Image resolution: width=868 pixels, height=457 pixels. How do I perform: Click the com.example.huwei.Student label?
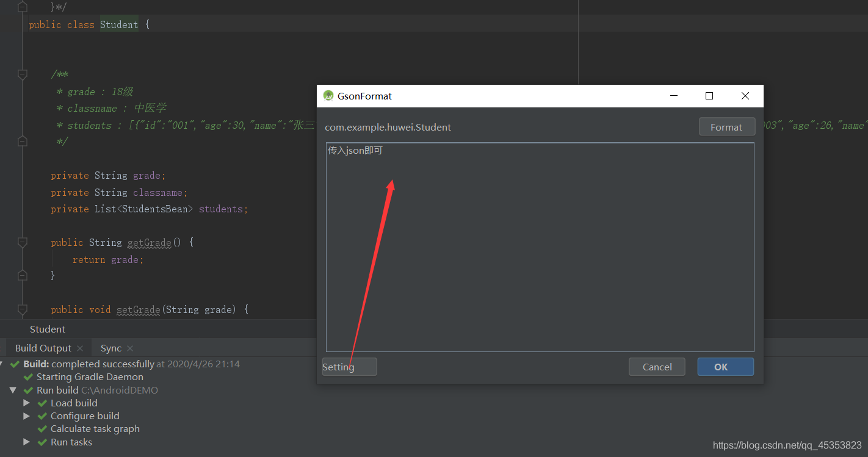(388, 128)
